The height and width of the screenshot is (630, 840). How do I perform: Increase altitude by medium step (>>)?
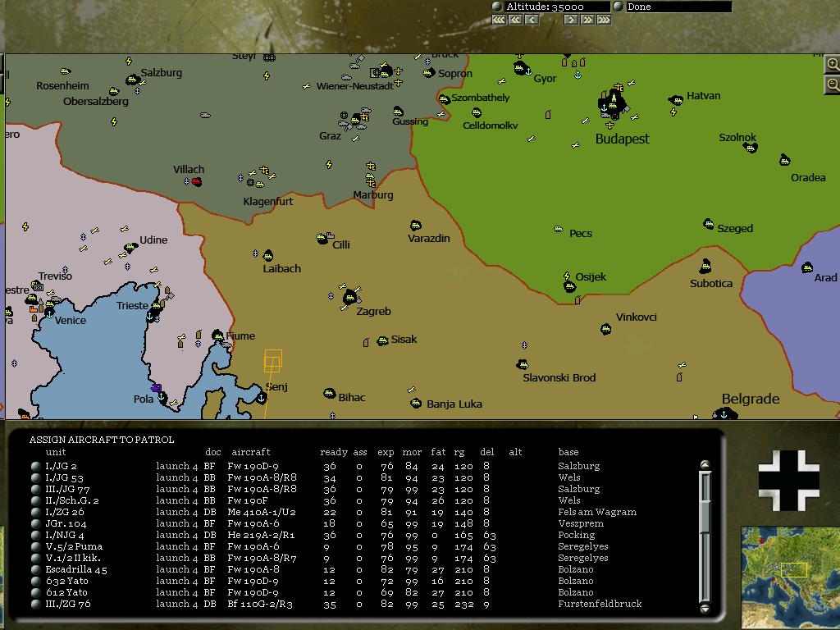[587, 20]
